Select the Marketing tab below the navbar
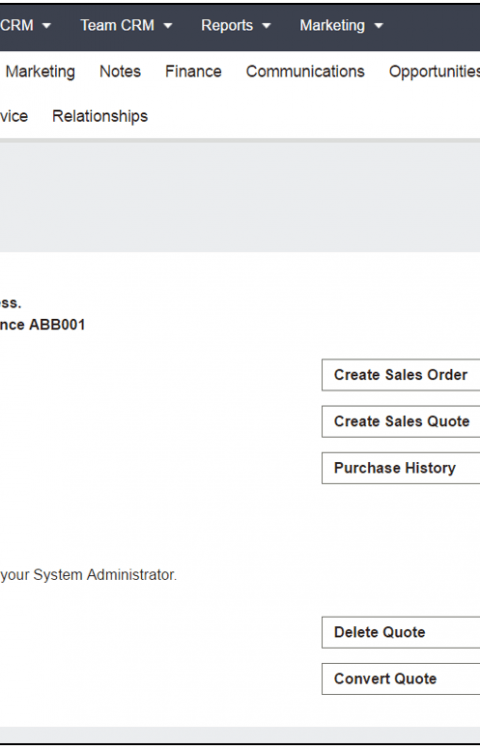This screenshot has width=480, height=750. 40,72
